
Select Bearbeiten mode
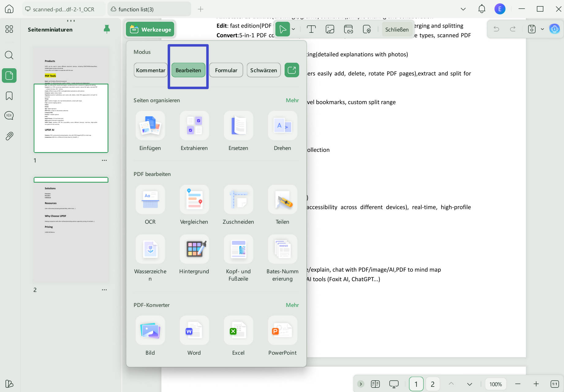tap(188, 70)
